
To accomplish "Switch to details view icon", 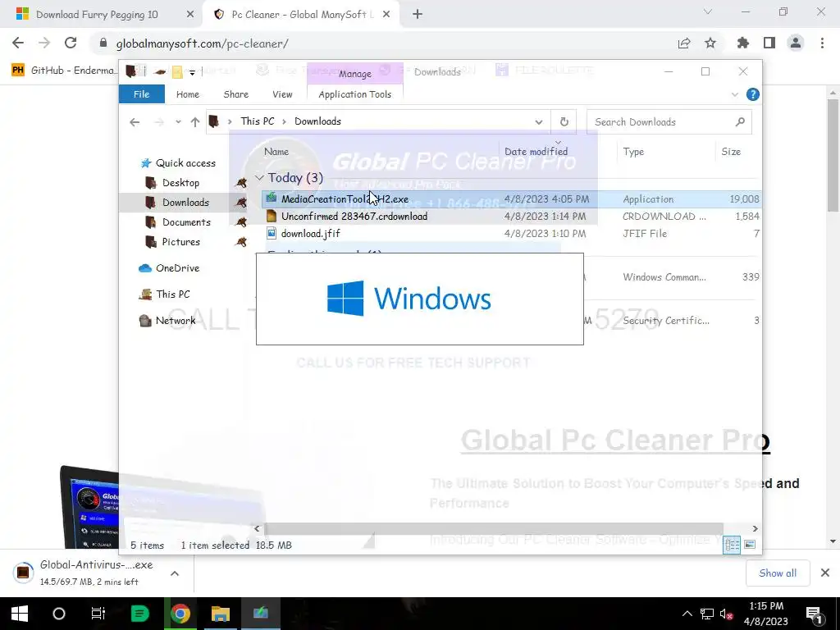I will pyautogui.click(x=732, y=545).
